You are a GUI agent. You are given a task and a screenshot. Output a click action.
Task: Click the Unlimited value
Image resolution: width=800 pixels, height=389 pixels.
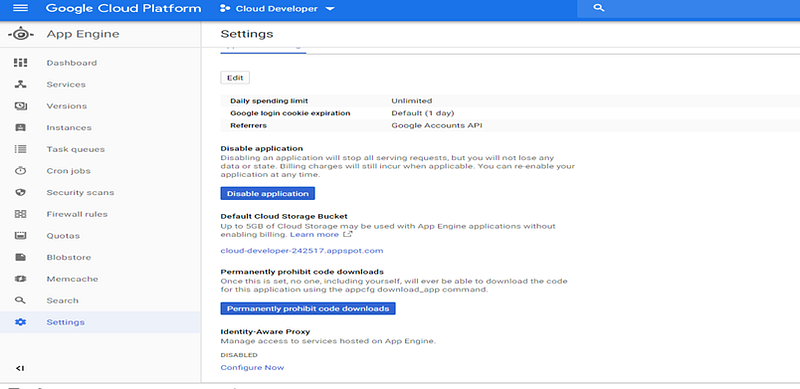point(412,101)
